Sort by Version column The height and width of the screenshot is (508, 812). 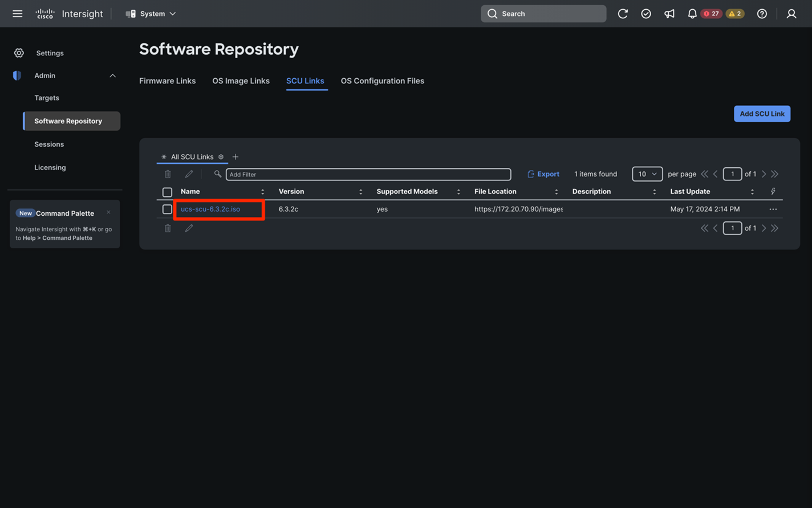pos(360,192)
